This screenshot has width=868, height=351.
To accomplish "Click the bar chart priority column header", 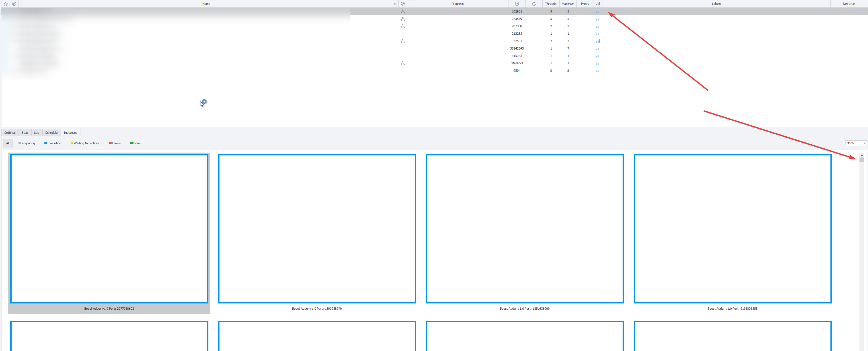I will click(598, 4).
